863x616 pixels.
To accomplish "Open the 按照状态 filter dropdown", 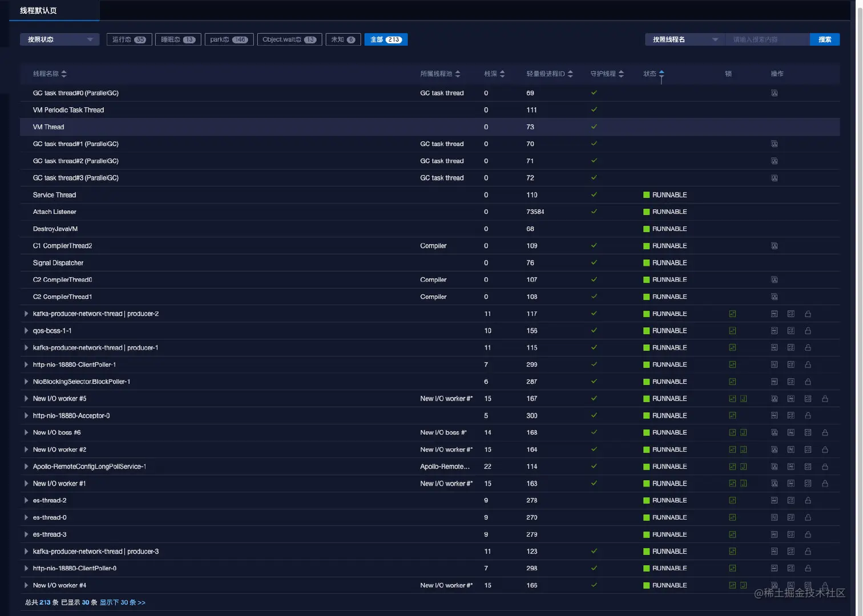I will click(x=60, y=39).
